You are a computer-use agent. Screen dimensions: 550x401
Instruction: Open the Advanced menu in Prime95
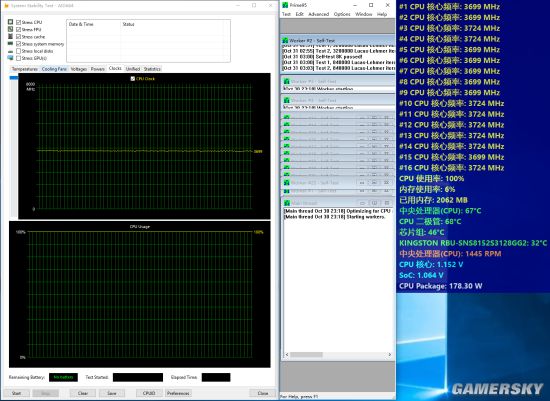[318, 14]
